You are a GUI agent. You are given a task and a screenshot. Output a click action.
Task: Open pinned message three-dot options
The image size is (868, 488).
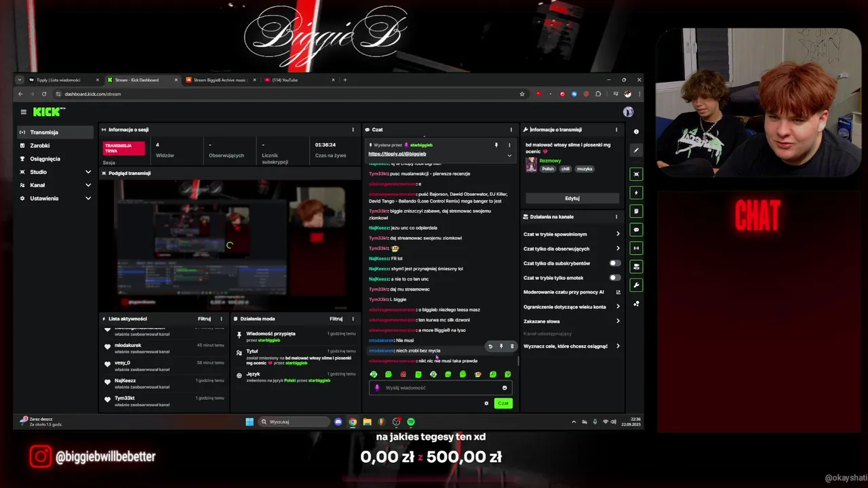tap(509, 145)
